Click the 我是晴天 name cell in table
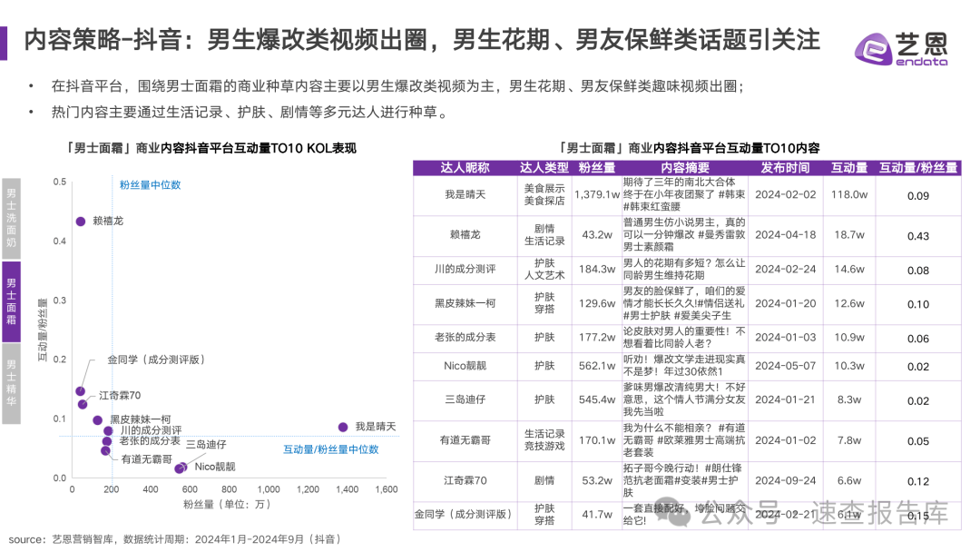The image size is (980, 552). click(x=465, y=194)
